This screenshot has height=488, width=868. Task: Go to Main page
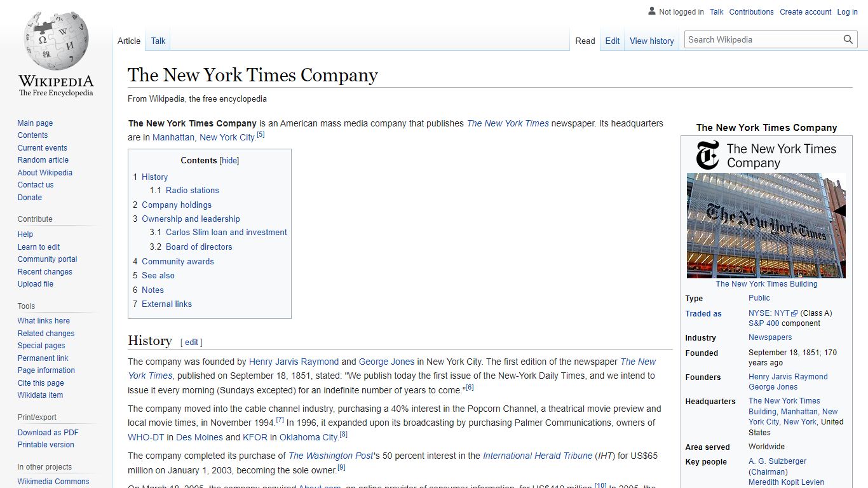35,123
